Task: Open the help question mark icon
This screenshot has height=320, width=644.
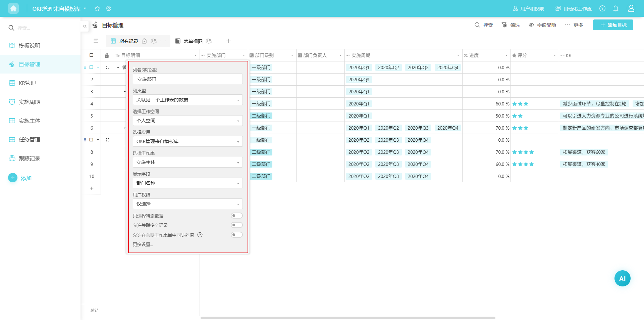Action: (602, 8)
